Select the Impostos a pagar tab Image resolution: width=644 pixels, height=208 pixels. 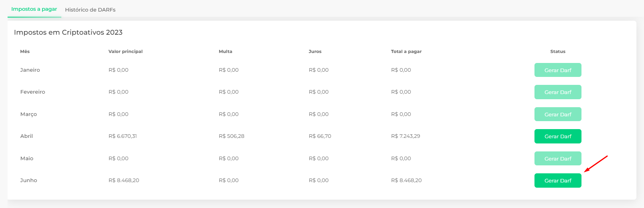click(34, 9)
